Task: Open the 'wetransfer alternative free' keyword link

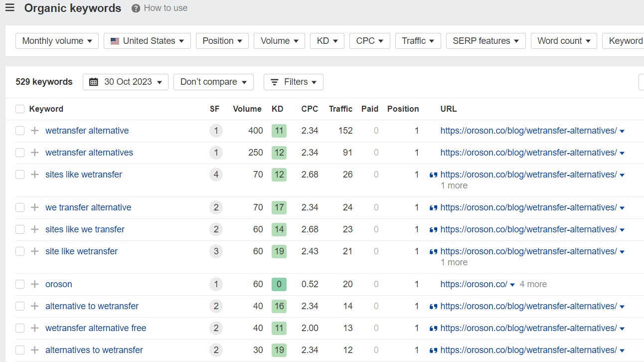Action: tap(96, 328)
